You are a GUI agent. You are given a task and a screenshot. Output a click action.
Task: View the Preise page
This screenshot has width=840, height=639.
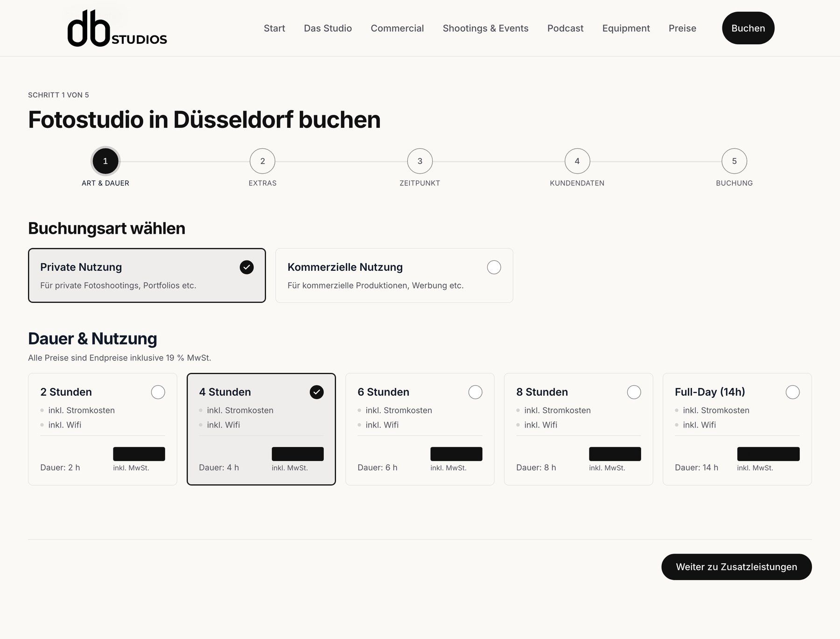tap(682, 28)
